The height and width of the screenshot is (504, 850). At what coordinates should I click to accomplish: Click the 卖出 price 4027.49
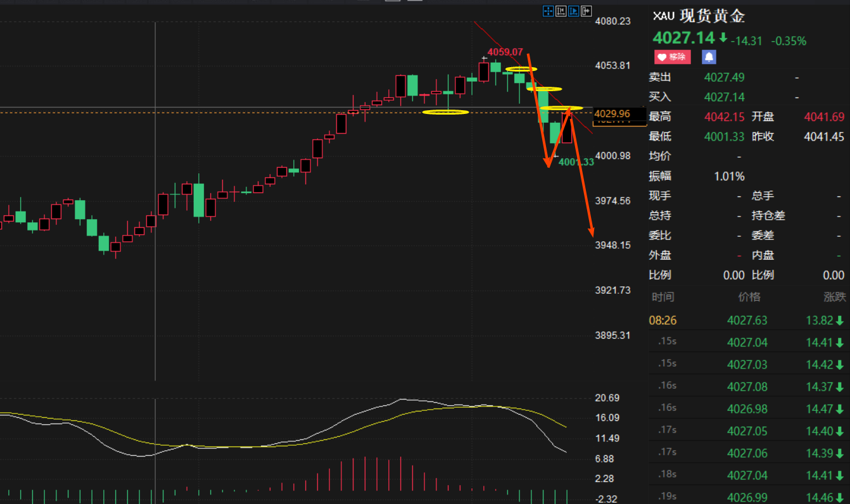(x=725, y=77)
